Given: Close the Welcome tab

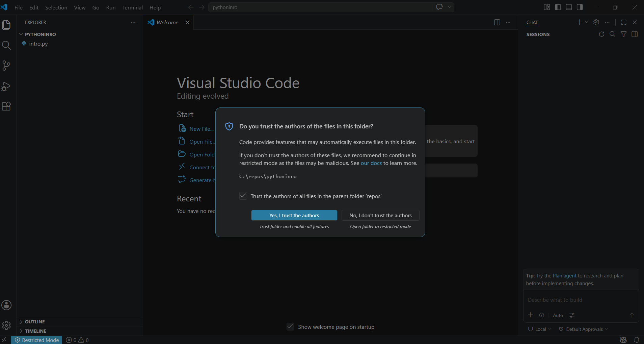Looking at the screenshot, I should pyautogui.click(x=187, y=22).
